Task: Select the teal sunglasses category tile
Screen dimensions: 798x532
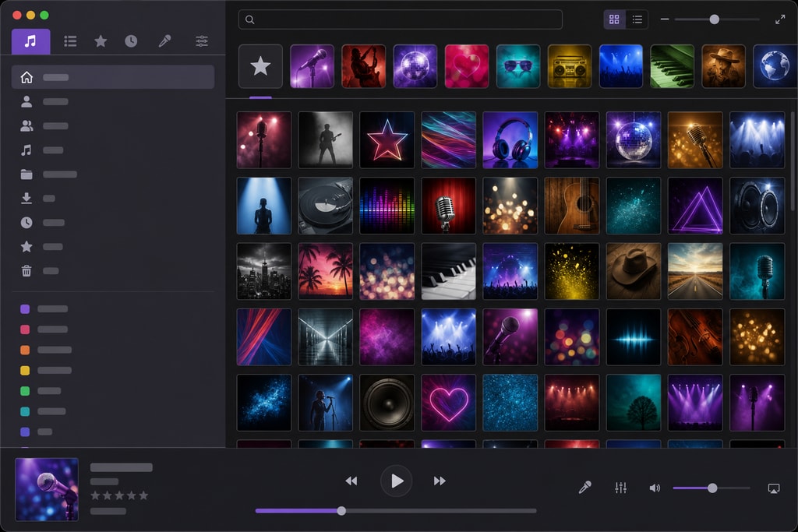Action: pyautogui.click(x=518, y=66)
